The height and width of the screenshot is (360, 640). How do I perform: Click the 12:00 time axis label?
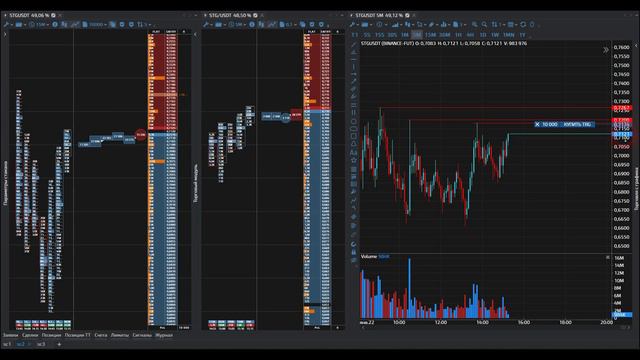(x=441, y=322)
